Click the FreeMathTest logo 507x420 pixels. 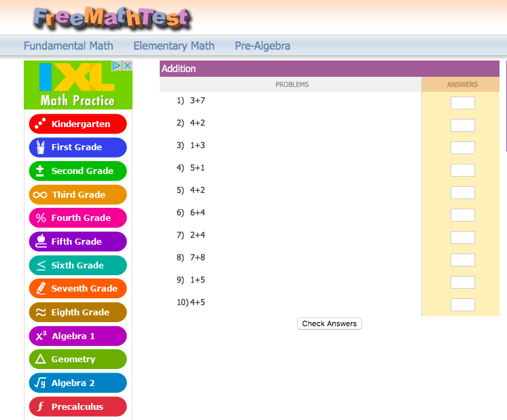click(x=112, y=18)
